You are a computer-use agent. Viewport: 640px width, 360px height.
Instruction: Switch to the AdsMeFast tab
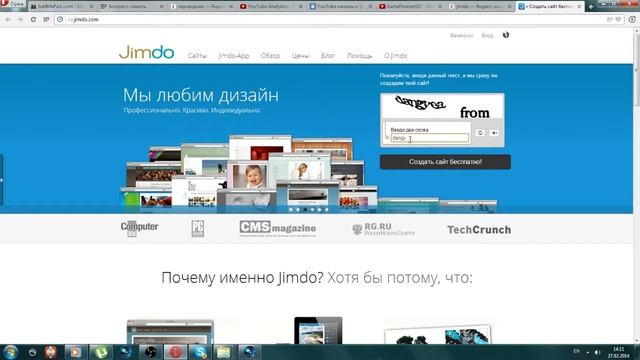[61, 7]
